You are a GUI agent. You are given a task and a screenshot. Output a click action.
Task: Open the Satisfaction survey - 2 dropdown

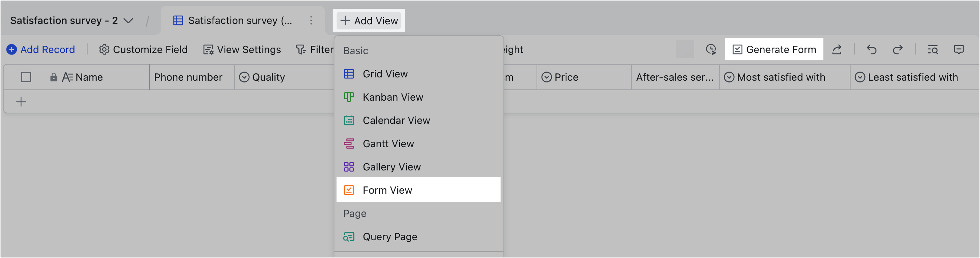pyautogui.click(x=129, y=21)
